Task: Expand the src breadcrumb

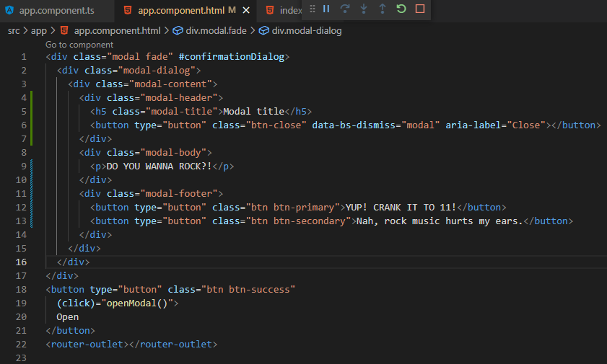Action: (x=14, y=30)
